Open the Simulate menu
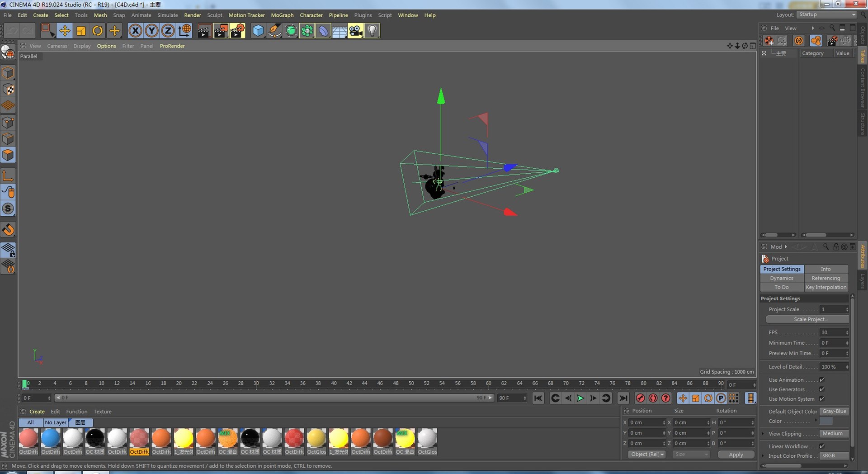 [x=168, y=15]
